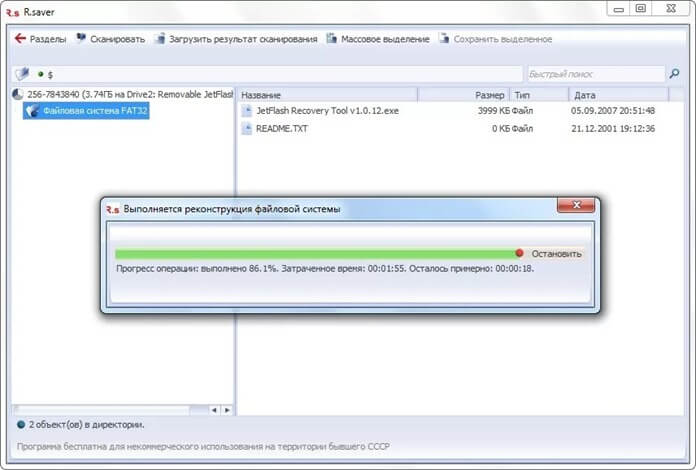The image size is (696, 470).
Task: Click the path bar drive icon
Action: [x=22, y=74]
